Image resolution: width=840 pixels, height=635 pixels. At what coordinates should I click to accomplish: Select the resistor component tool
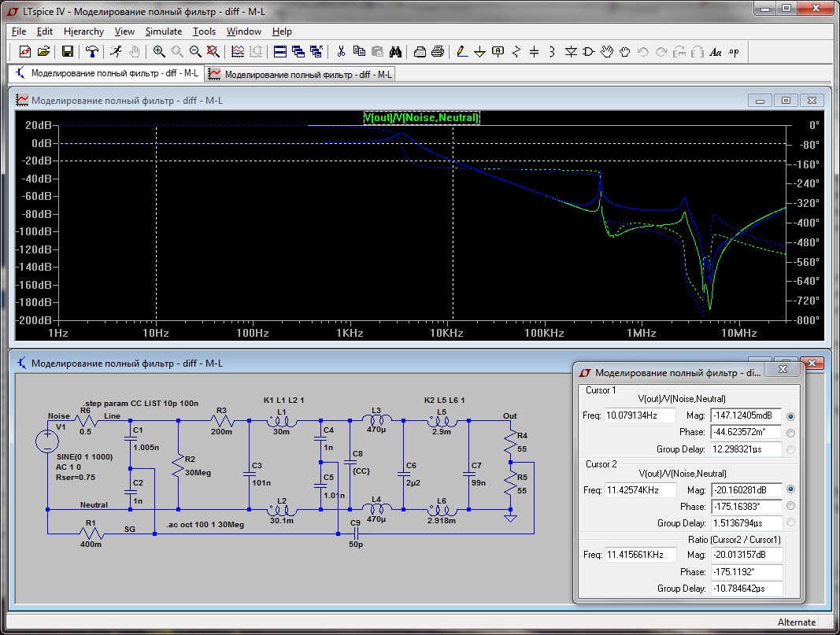click(x=516, y=52)
